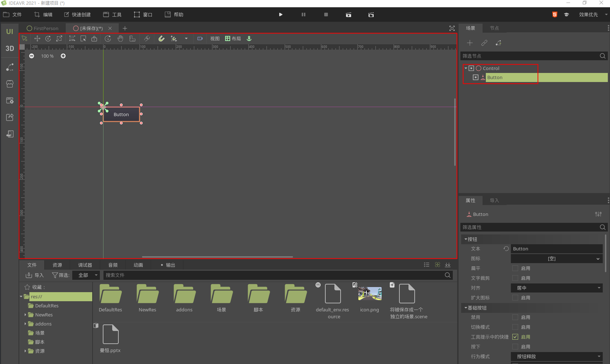The height and width of the screenshot is (364, 610).
Task: Click play current scene clapper icon
Action: click(x=349, y=15)
